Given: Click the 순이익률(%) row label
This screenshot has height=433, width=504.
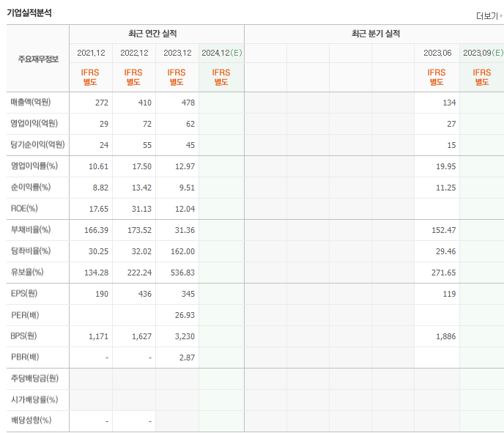Looking at the screenshot, I should click(31, 187).
